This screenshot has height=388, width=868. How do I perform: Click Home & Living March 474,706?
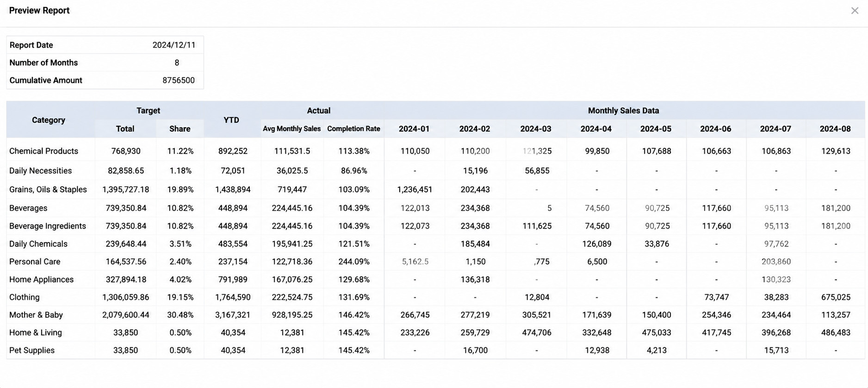pyautogui.click(x=537, y=332)
